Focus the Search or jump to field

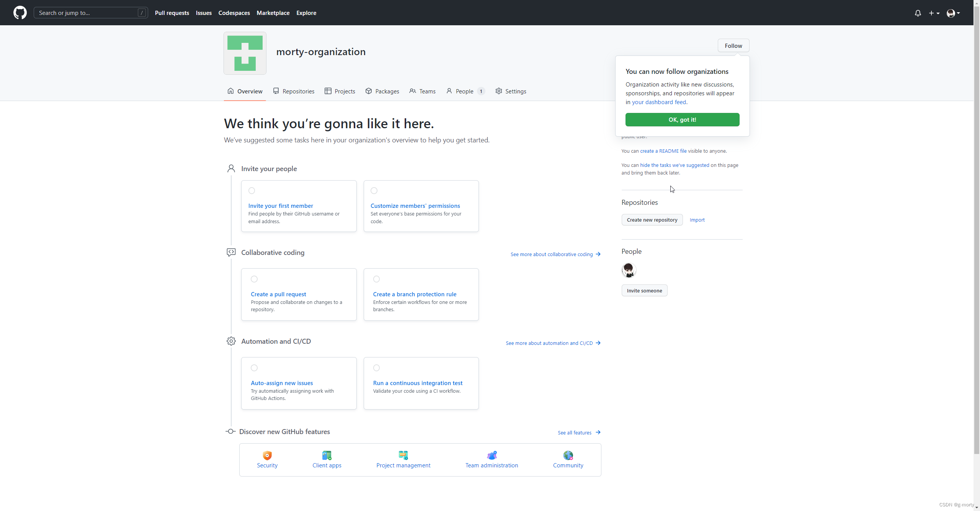[x=91, y=13]
